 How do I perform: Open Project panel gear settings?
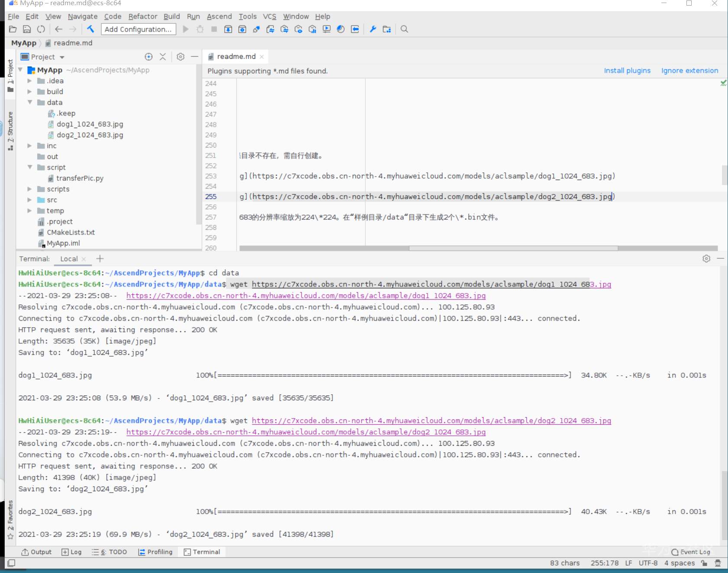(180, 57)
